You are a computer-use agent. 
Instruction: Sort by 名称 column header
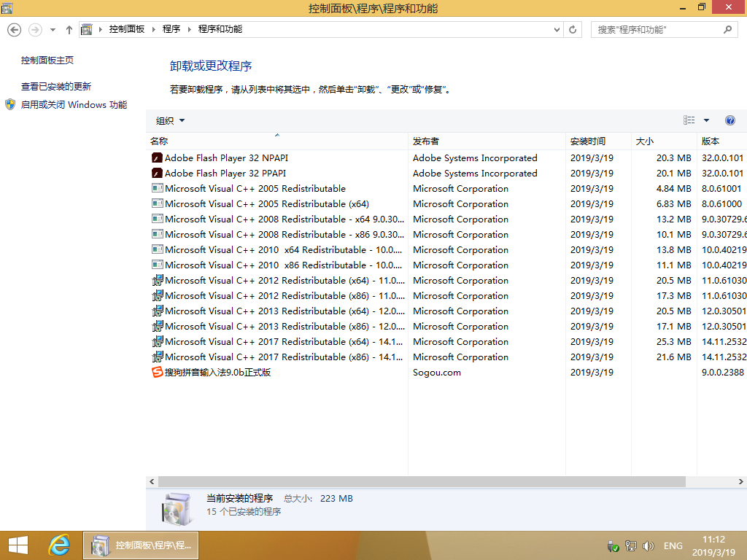pos(276,141)
